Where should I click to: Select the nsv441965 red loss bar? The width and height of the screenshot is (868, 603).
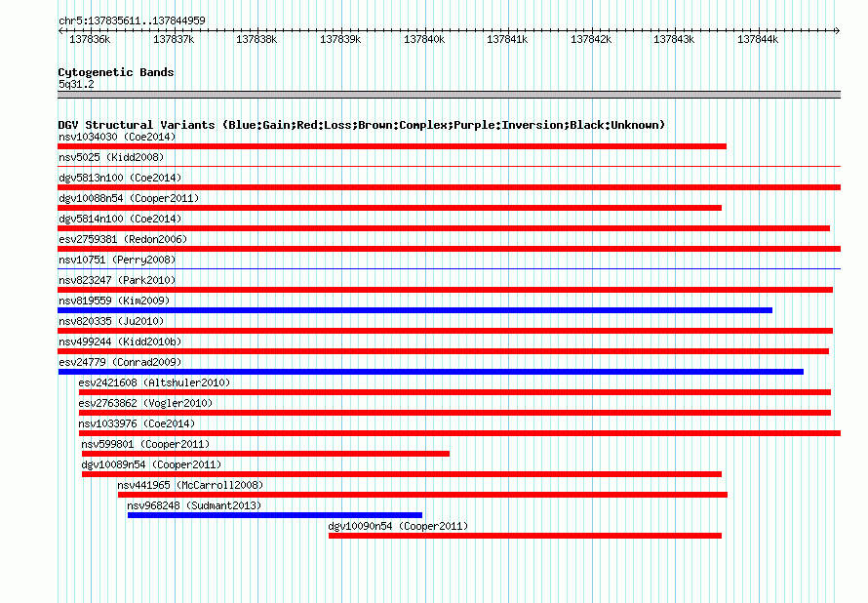pyautogui.click(x=423, y=495)
